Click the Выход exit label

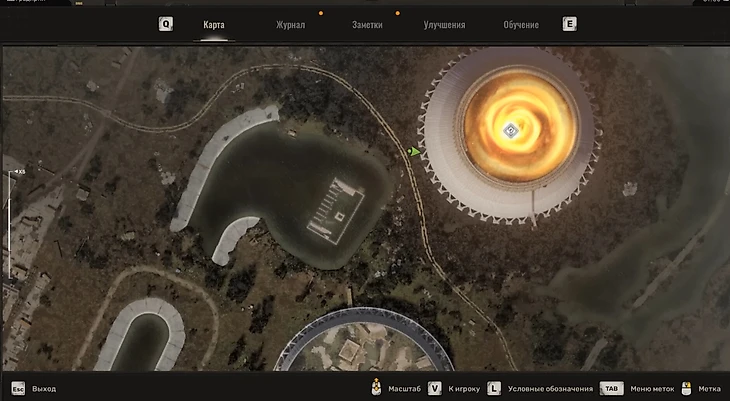[44, 388]
